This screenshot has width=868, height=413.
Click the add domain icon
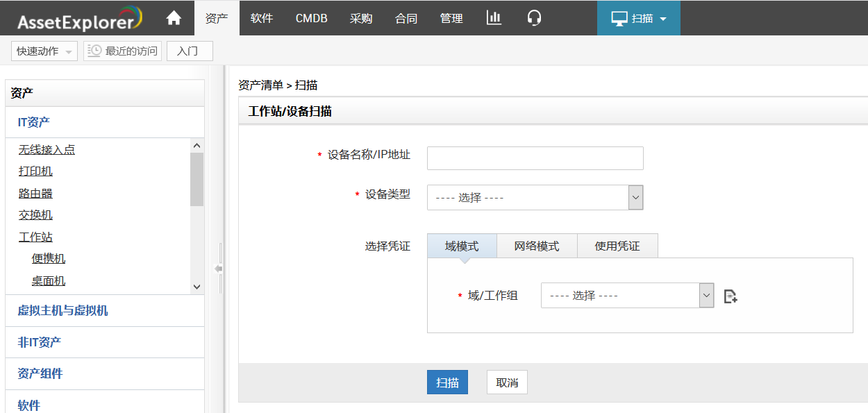[731, 296]
